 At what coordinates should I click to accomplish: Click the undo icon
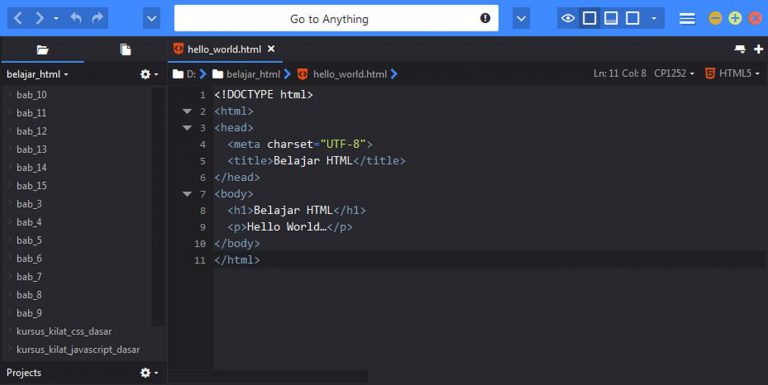pyautogui.click(x=76, y=18)
